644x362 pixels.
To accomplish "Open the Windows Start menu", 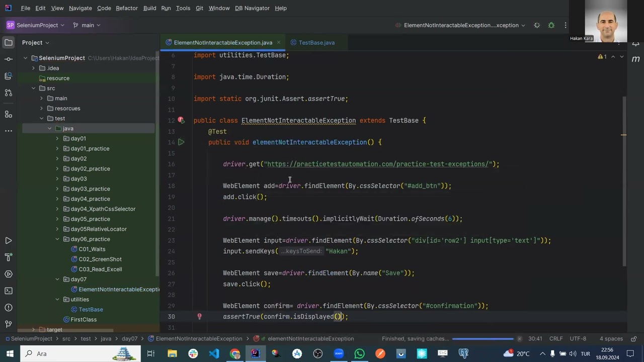I will click(10, 353).
